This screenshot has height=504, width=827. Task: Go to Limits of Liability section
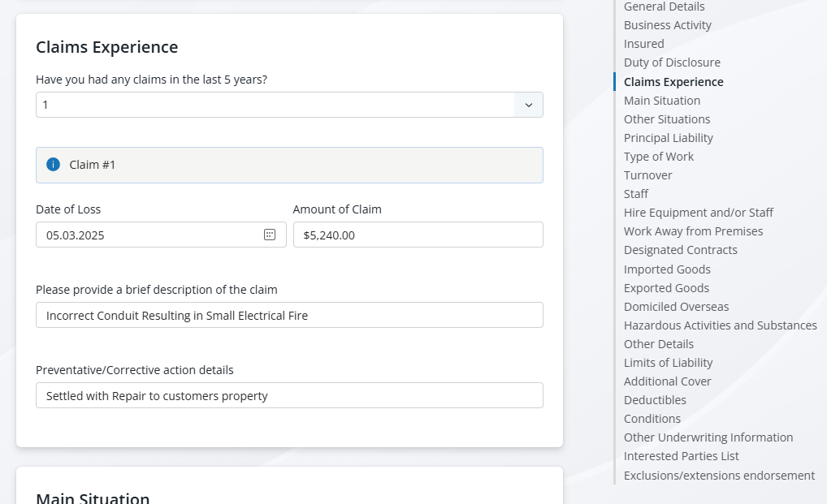click(x=668, y=363)
